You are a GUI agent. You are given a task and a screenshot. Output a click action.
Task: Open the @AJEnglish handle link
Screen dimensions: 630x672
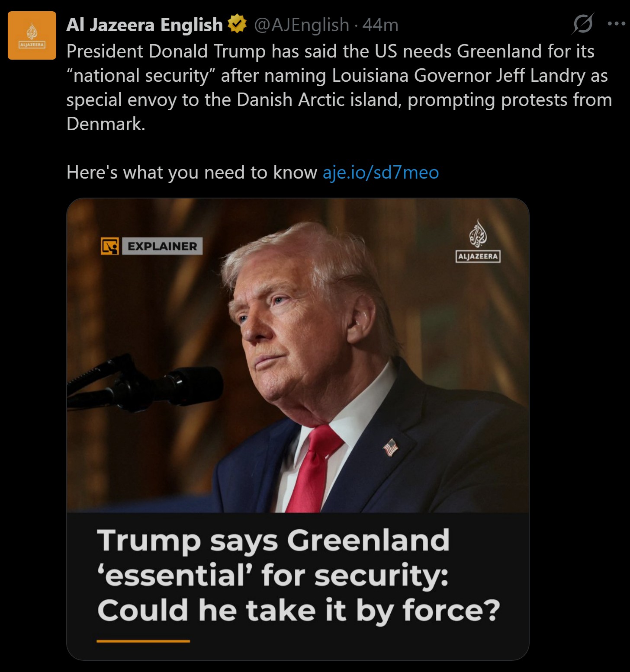(x=301, y=25)
